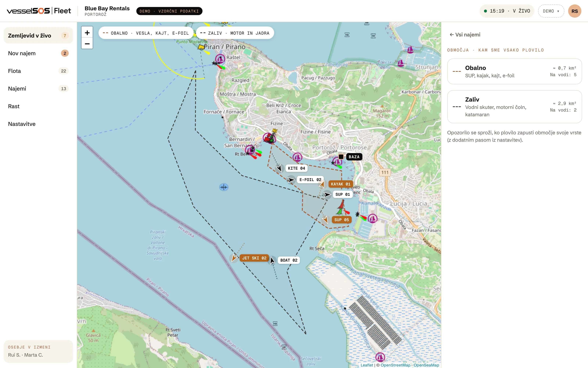
Task: Click the DEMO VZORČNI PODATKI badge
Action: pos(169,11)
